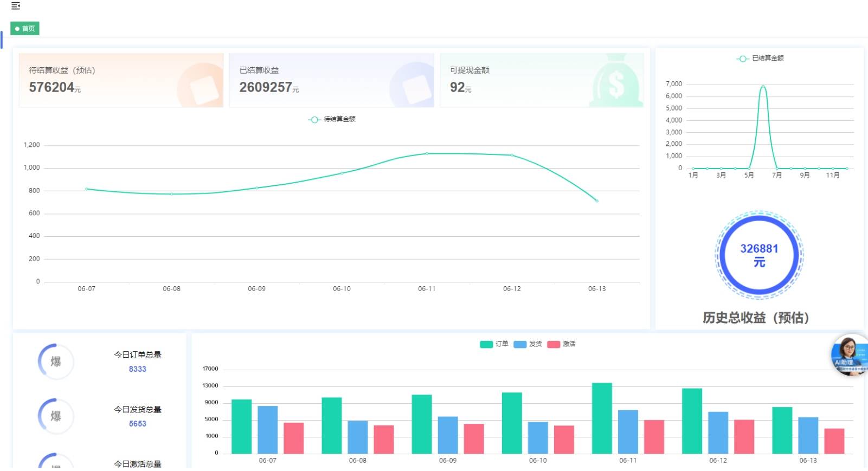The width and height of the screenshot is (868, 471).
Task: Toggle the 发货 legend series
Action: pyautogui.click(x=528, y=344)
